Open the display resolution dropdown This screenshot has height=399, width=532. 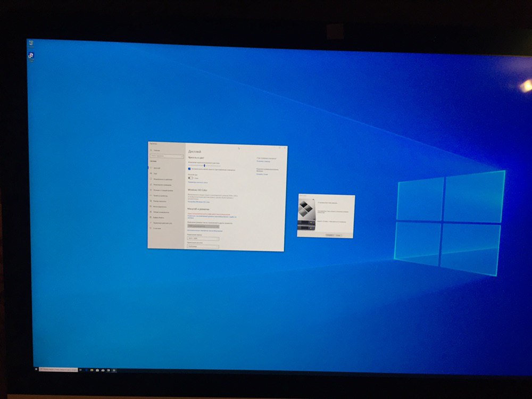(203, 238)
